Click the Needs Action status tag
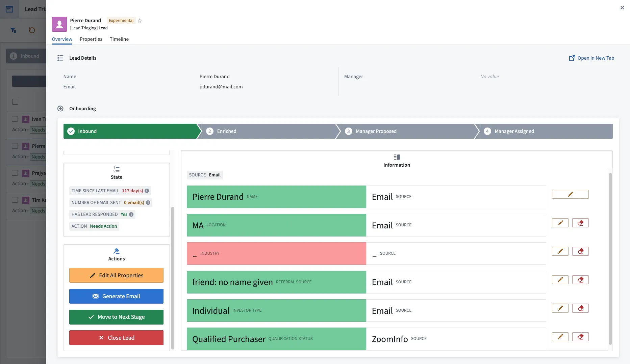This screenshot has height=364, width=630. pyautogui.click(x=94, y=226)
